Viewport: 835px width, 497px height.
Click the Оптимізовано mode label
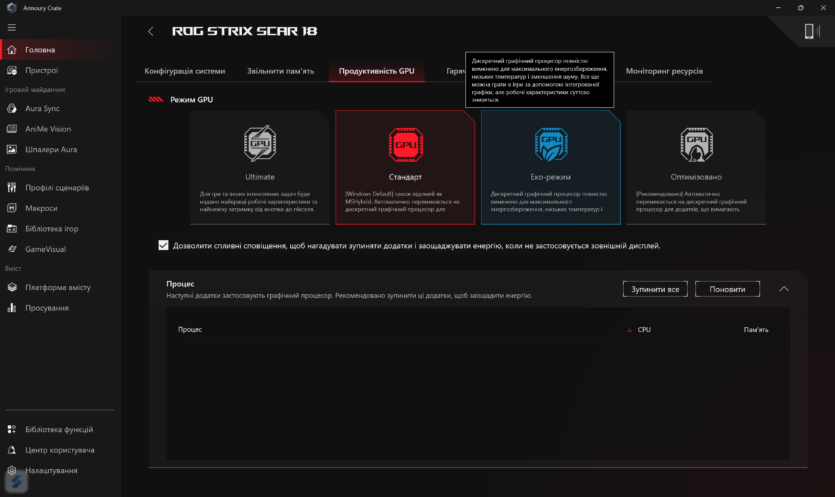[696, 177]
